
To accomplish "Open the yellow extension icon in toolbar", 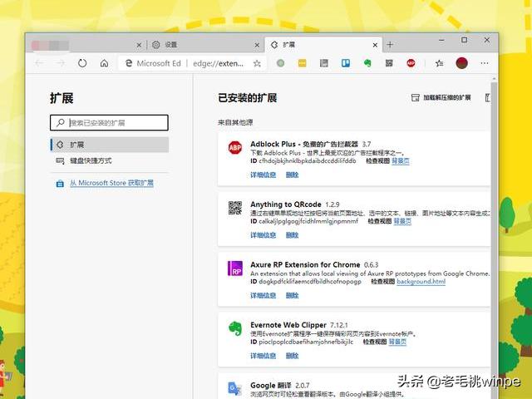I will click(x=302, y=63).
